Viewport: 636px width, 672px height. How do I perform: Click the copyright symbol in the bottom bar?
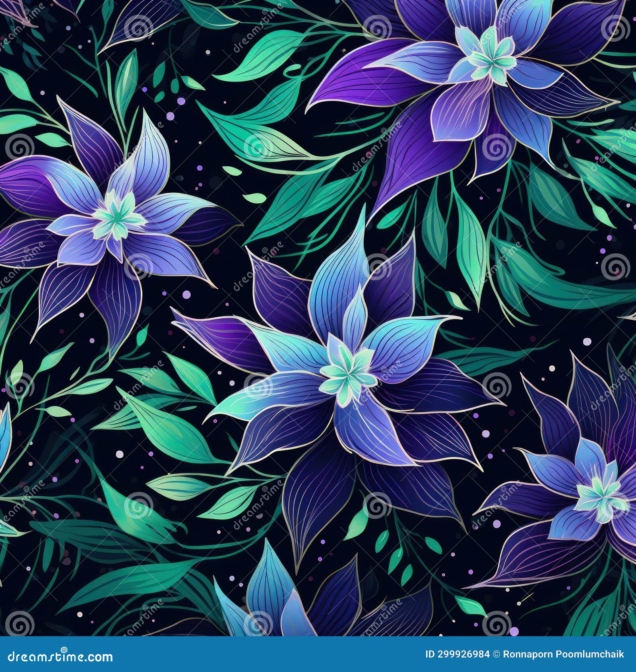tap(496, 654)
